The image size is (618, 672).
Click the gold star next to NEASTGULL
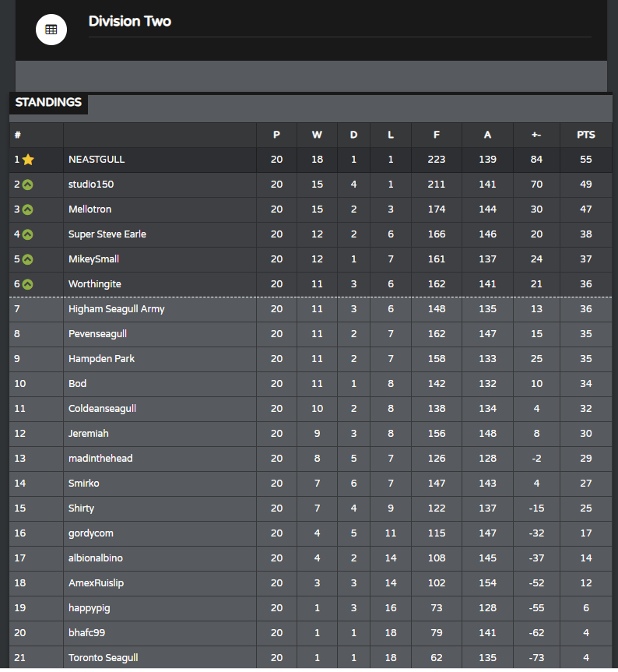coord(28,160)
